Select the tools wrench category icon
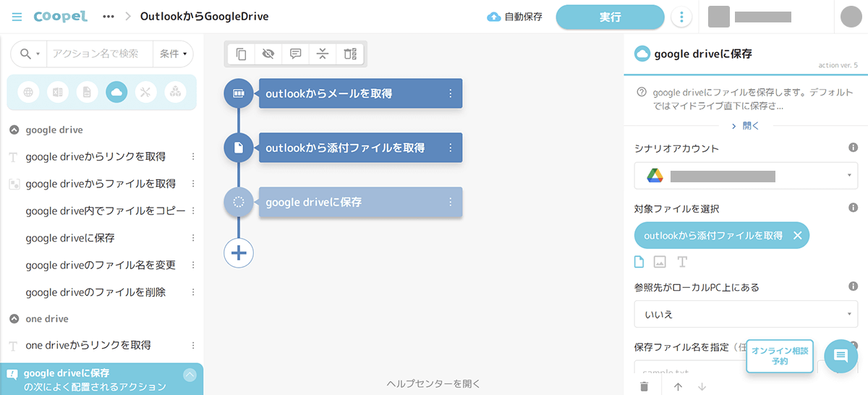Viewport: 868px width, 395px height. (x=145, y=92)
